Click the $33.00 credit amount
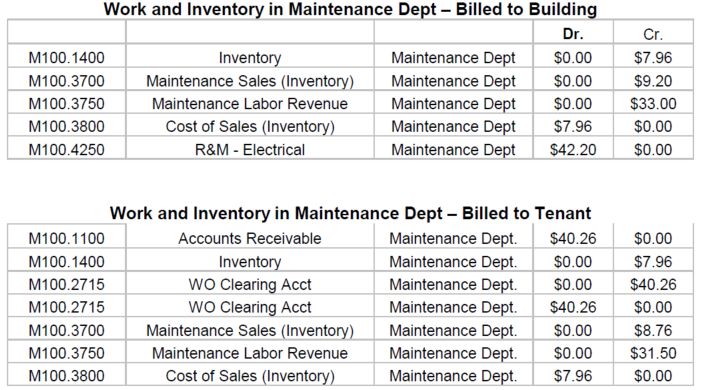Image resolution: width=702 pixels, height=390 pixels. 653,104
